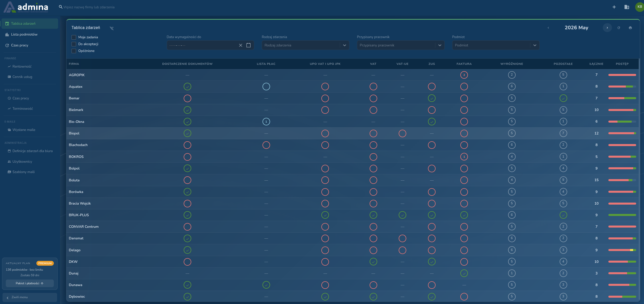
Task: Click search magnifier icon
Action: pyautogui.click(x=61, y=7)
